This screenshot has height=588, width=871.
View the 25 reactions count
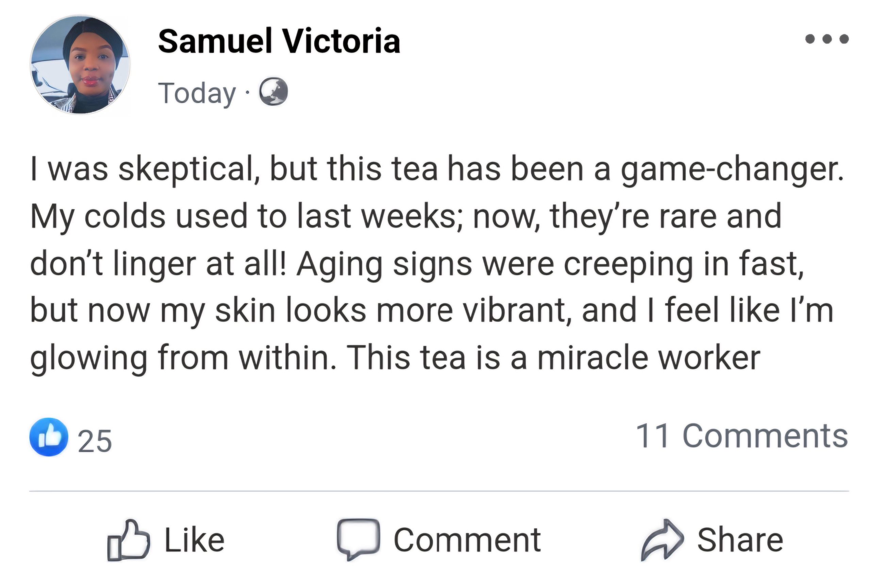coord(95,441)
